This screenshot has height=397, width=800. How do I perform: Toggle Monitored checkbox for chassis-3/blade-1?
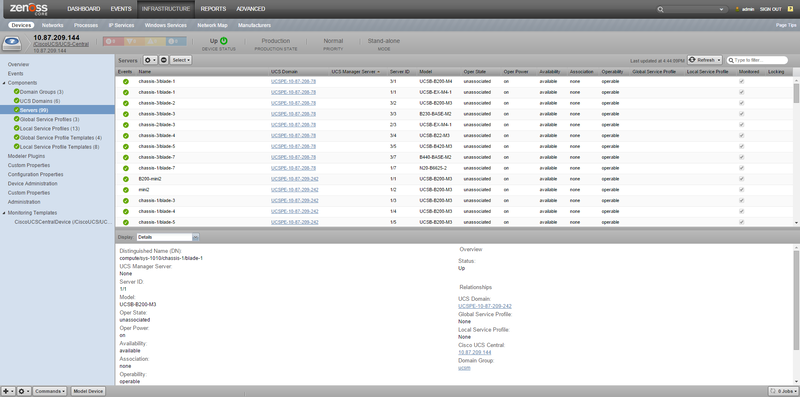pyautogui.click(x=741, y=81)
